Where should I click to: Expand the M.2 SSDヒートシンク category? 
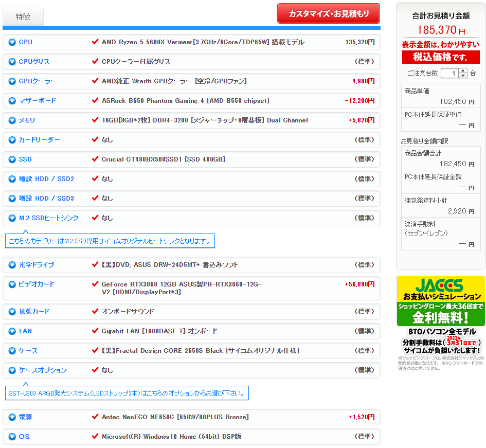pos(49,218)
